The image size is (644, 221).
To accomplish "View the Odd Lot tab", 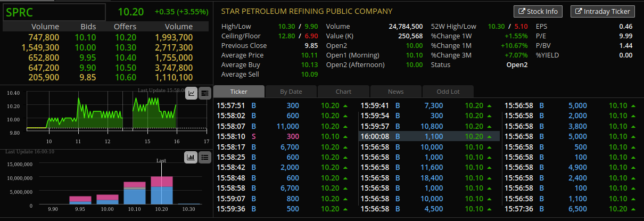I will point(448,92).
